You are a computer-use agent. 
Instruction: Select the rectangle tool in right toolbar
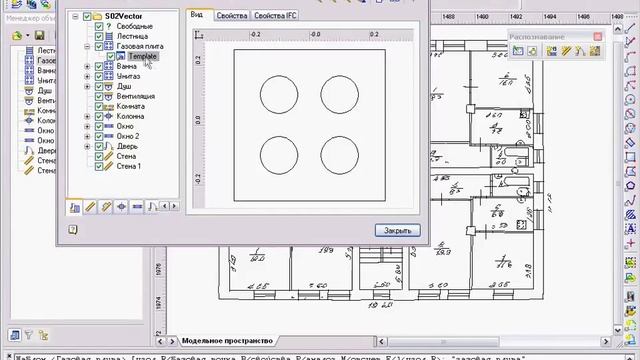pos(630,157)
